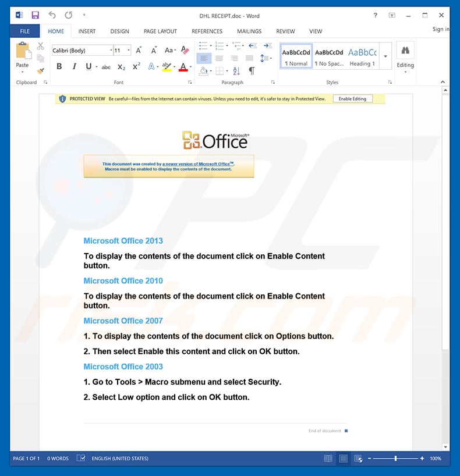This screenshot has height=476, width=460.
Task: Apply the No Spacing style
Action: pos(329,56)
